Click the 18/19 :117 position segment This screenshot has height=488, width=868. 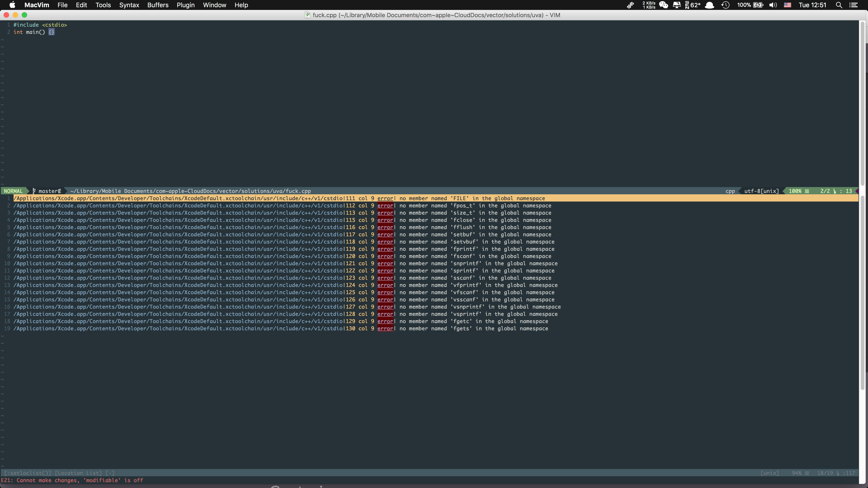836,473
